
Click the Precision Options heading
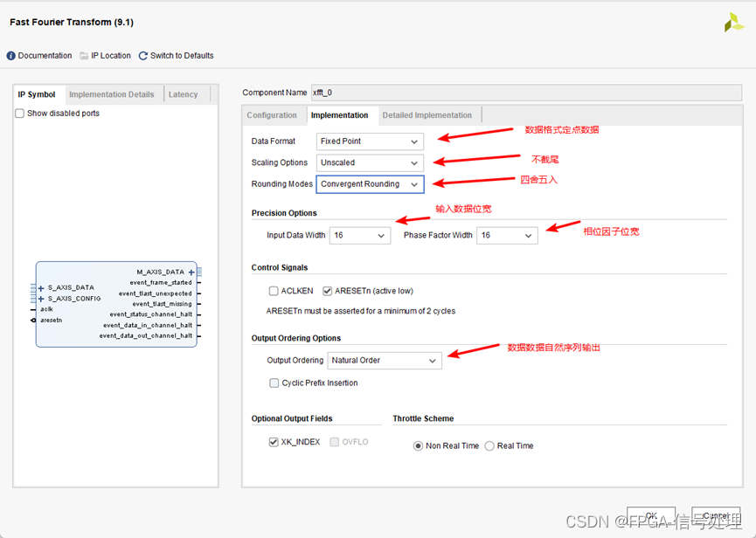(284, 213)
